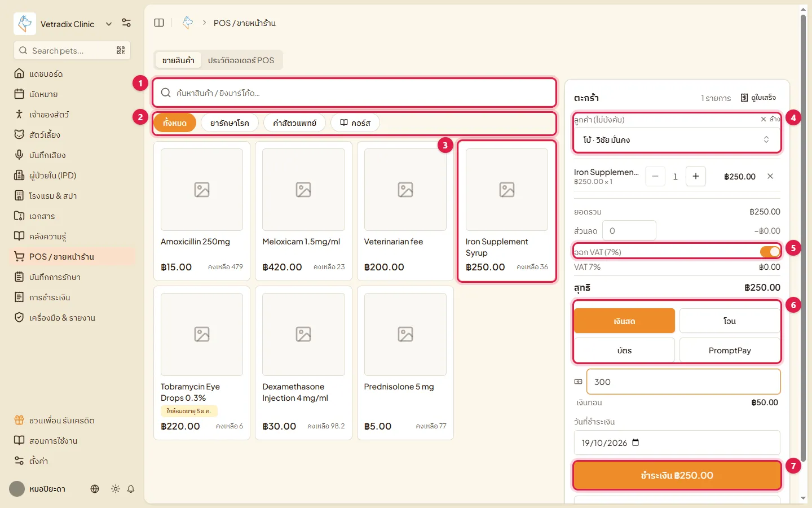Toggle the light theme sun icon

pyautogui.click(x=116, y=489)
